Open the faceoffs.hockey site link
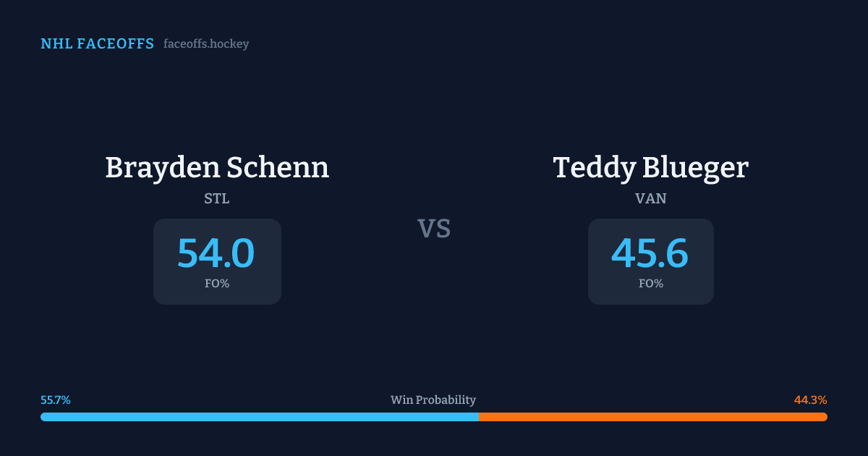This screenshot has width=868, height=456. pyautogui.click(x=206, y=44)
